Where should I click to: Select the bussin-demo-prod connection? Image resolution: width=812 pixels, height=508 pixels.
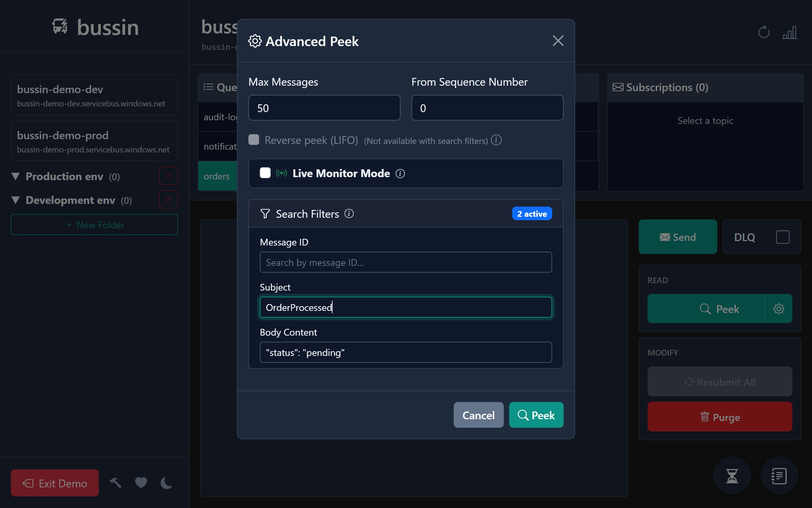94,141
